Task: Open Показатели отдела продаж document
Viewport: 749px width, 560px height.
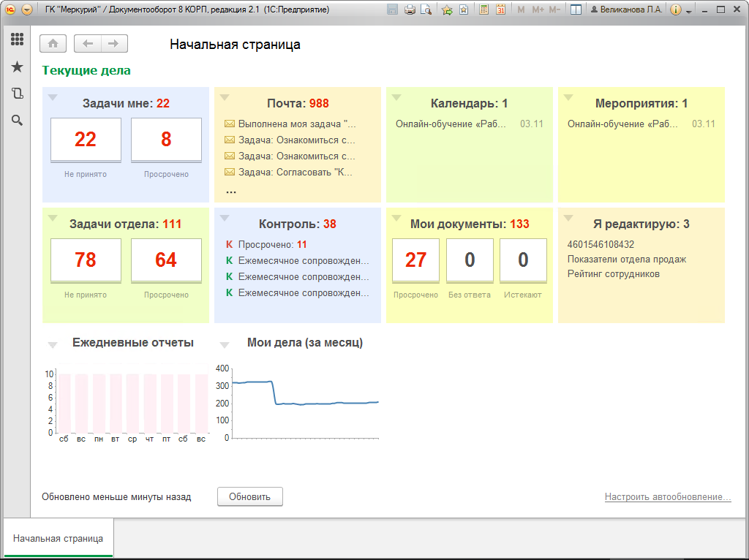Action: click(x=627, y=260)
